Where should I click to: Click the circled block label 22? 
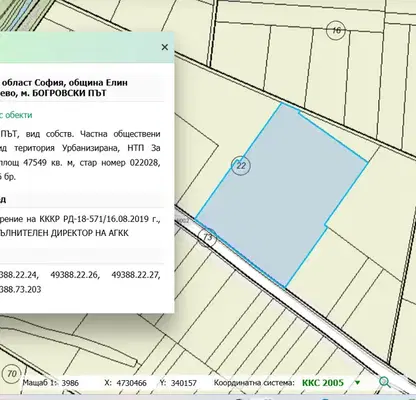pos(241,166)
